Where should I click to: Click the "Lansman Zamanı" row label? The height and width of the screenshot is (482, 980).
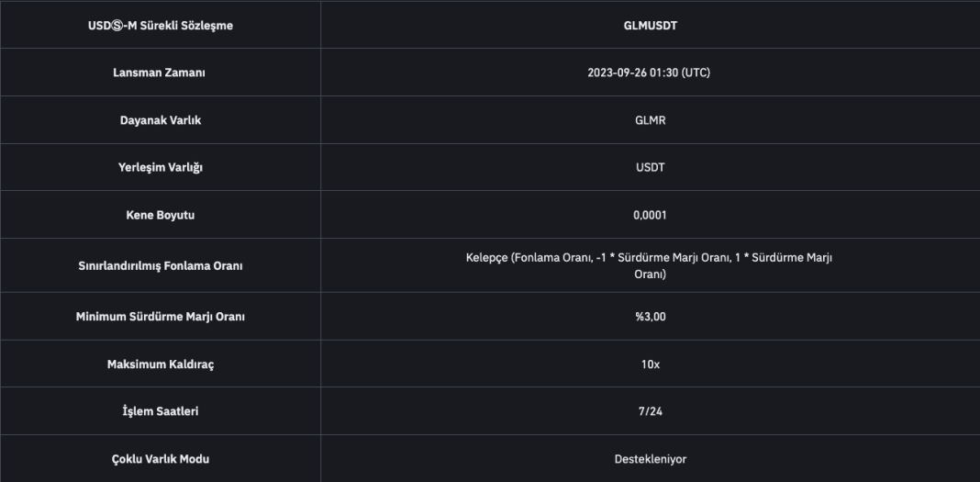[160, 73]
